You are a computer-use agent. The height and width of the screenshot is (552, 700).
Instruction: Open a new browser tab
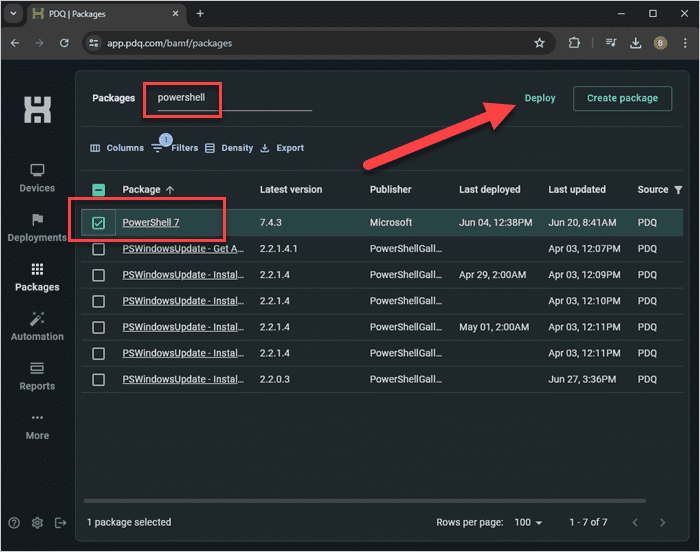coord(200,13)
